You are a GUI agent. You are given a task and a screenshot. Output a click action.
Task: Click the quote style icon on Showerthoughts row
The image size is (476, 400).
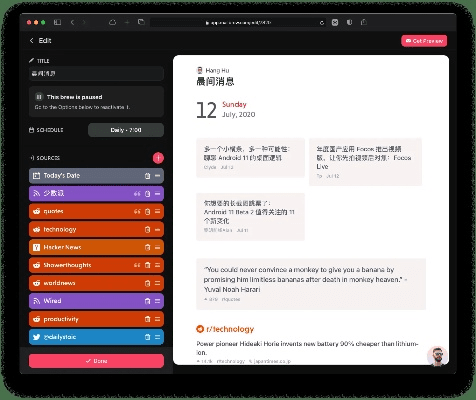tap(137, 265)
